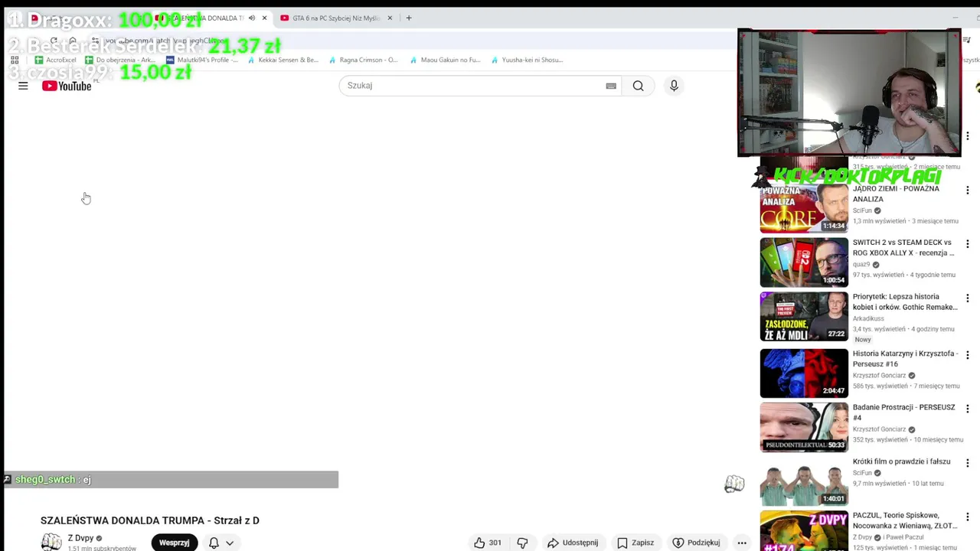Open the browser apps grid icon

[x=15, y=60]
